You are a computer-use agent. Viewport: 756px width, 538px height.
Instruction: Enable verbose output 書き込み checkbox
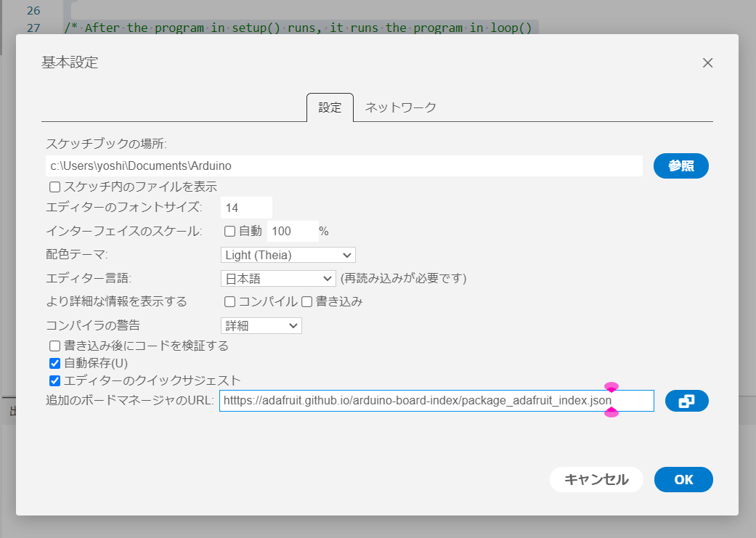pos(307,302)
